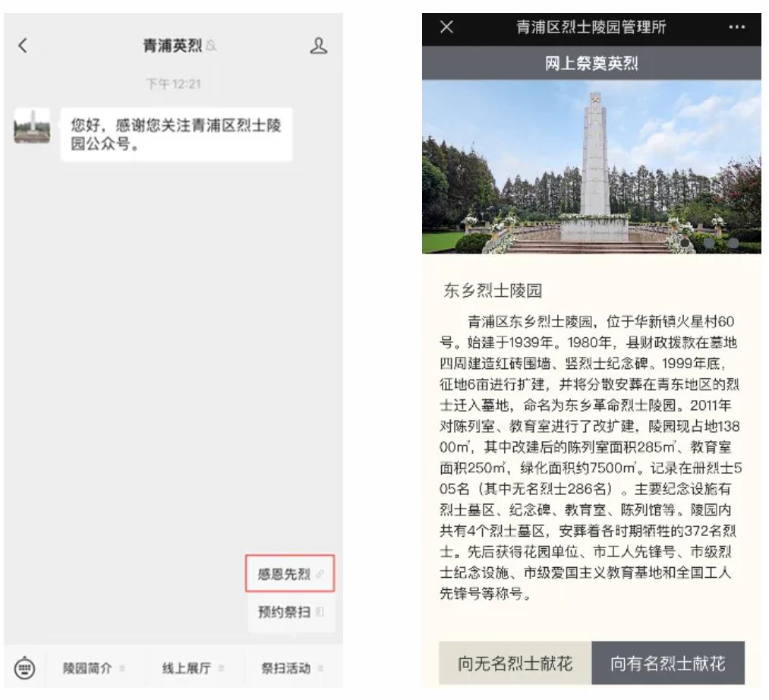Tap the 青浦英烈 avatar thumbnail in chat

click(32, 125)
